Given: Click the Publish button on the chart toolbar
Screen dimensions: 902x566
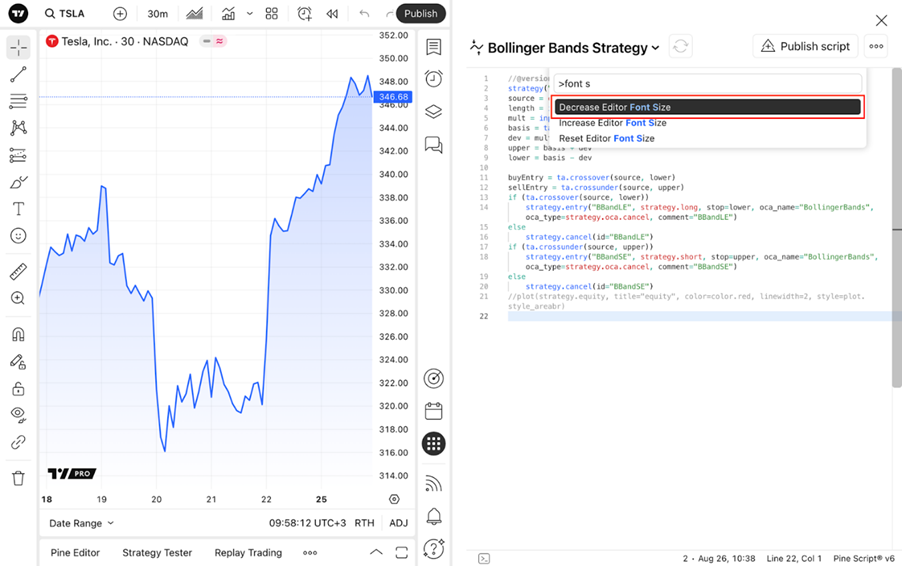Looking at the screenshot, I should click(421, 13).
